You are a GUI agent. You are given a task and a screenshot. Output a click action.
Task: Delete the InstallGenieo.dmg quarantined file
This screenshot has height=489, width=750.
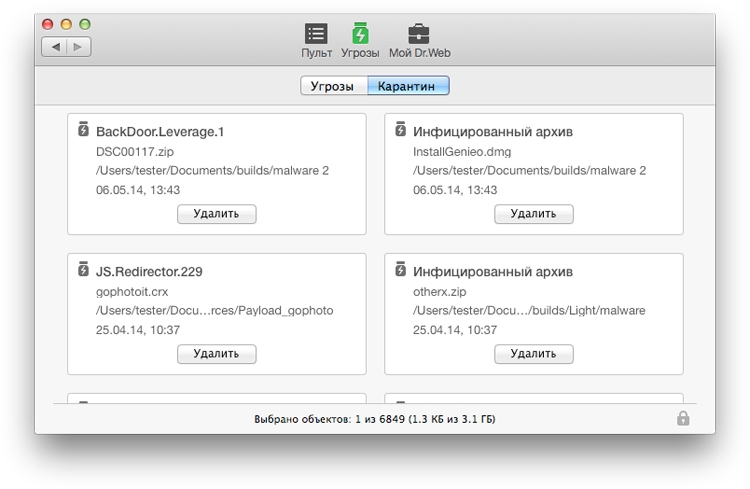click(533, 214)
